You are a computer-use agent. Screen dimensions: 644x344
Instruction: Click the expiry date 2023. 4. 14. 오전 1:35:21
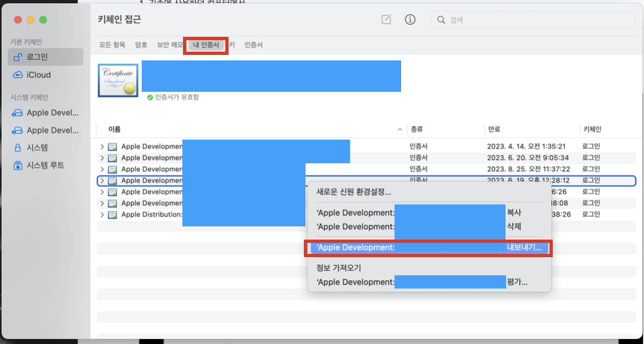pyautogui.click(x=526, y=147)
